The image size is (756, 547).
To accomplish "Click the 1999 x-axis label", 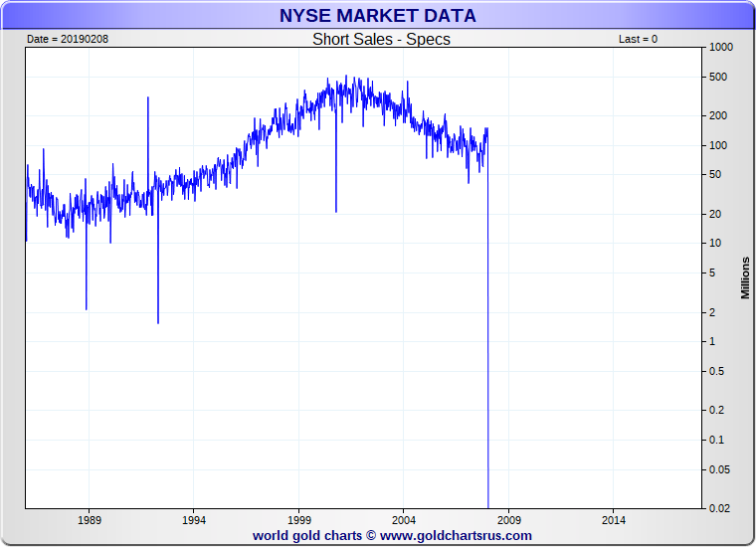I will tap(299, 520).
